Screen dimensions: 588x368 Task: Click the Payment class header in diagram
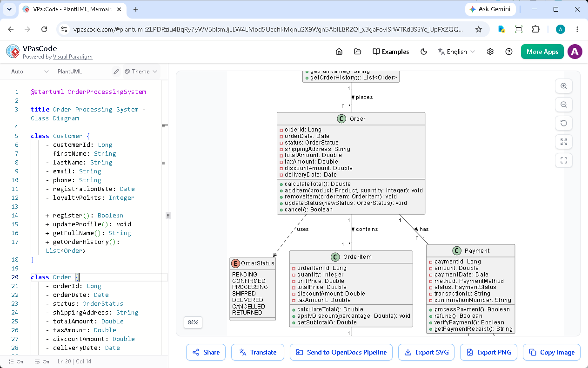tap(471, 251)
